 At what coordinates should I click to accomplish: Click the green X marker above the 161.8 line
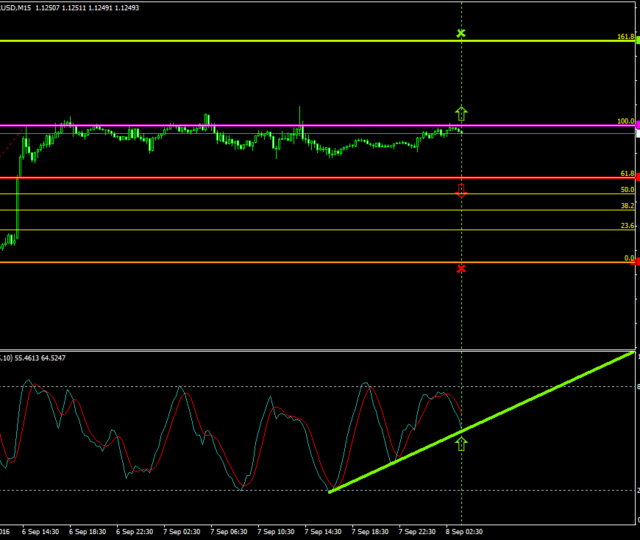[x=461, y=34]
